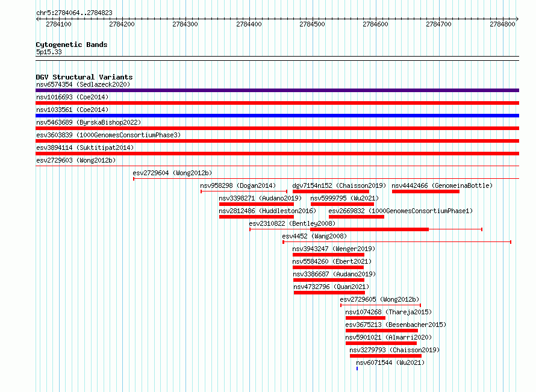Screen dimensions: 536x392
Task: Select the purple nsv6574354 variant bar
Action: [x=277, y=90]
